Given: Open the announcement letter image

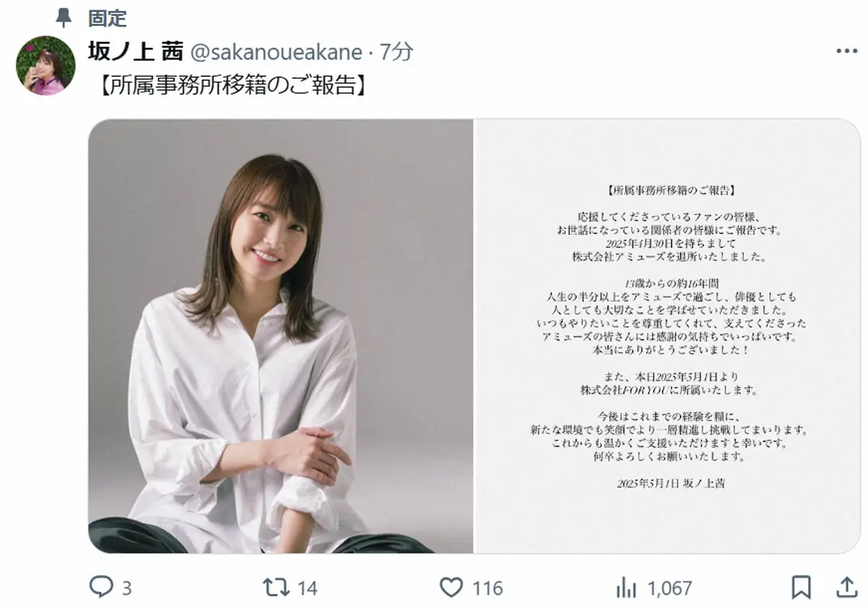Looking at the screenshot, I should [x=667, y=337].
